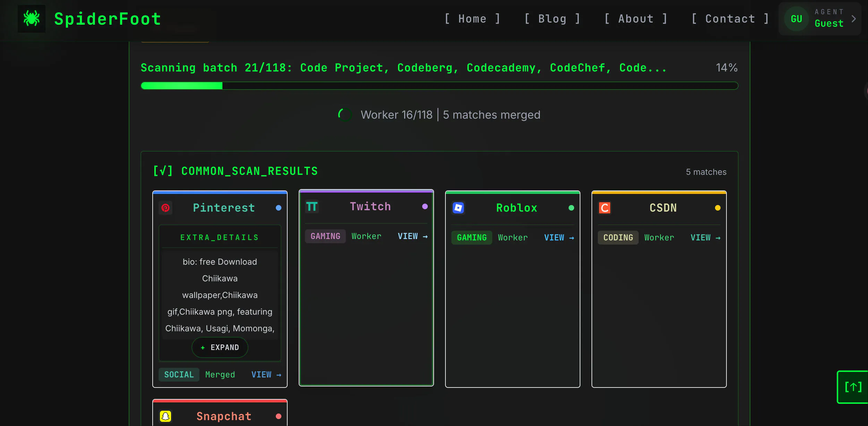Screen dimensions: 868x426
Task: Click the SpiderFoot spider logo icon
Action: (32, 19)
